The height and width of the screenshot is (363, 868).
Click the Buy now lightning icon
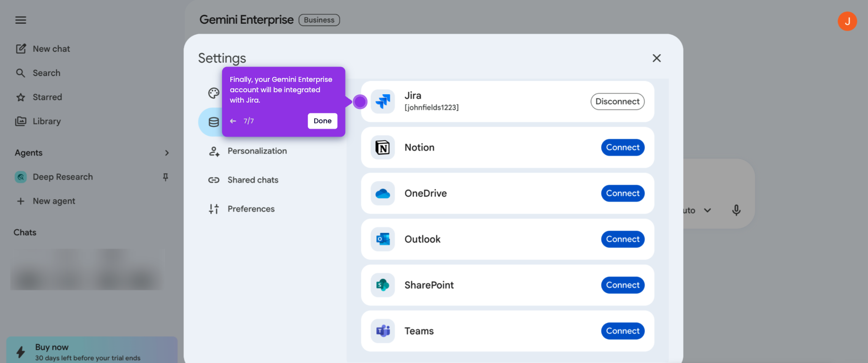tap(21, 352)
